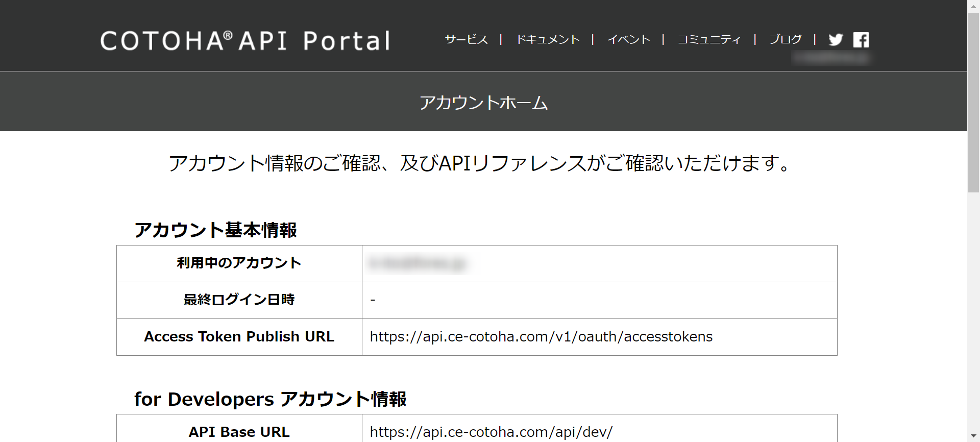This screenshot has height=442, width=980.
Task: Select the api/dev/ base URL text
Action: (491, 432)
